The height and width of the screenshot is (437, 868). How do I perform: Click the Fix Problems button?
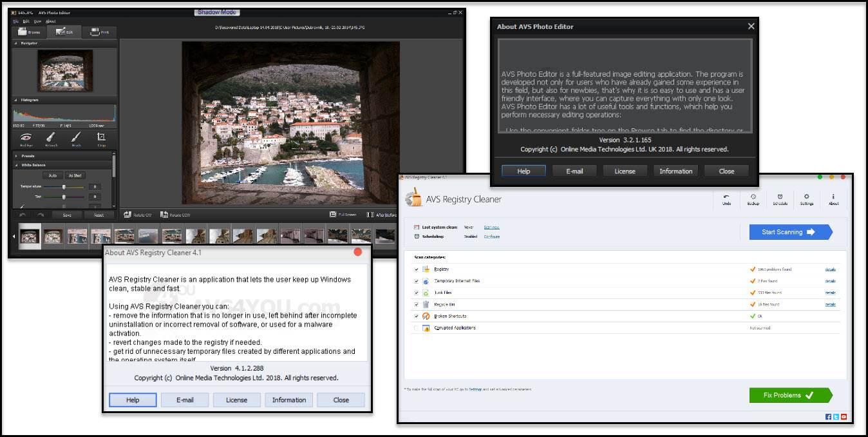(791, 395)
